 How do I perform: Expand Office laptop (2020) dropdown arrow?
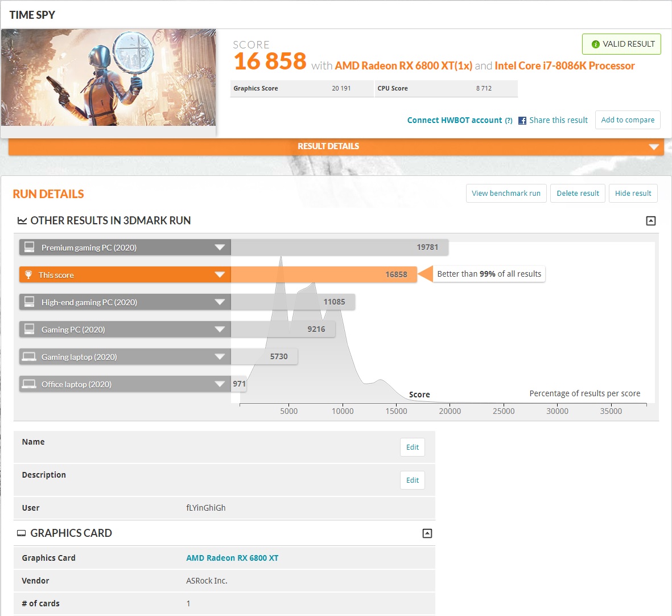(220, 384)
